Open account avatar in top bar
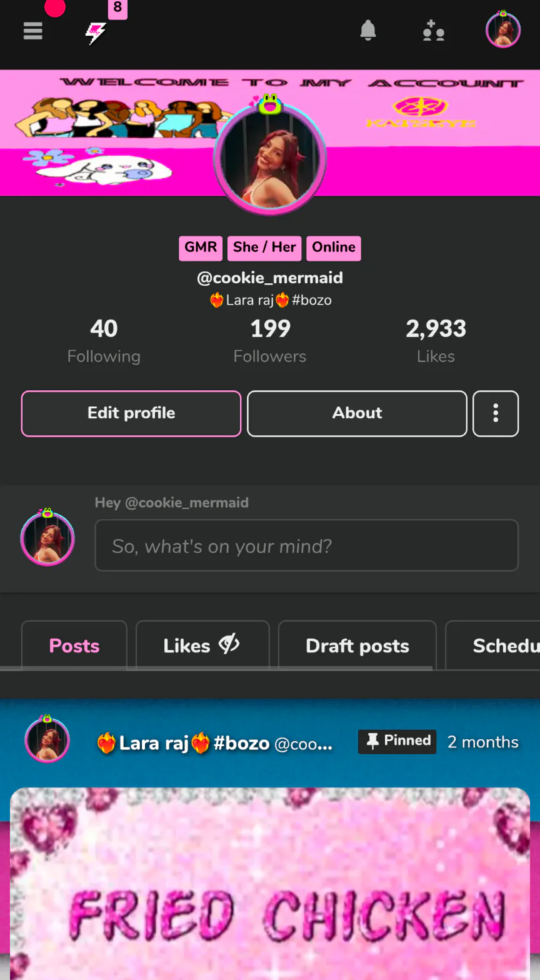The image size is (540, 980). [x=503, y=29]
